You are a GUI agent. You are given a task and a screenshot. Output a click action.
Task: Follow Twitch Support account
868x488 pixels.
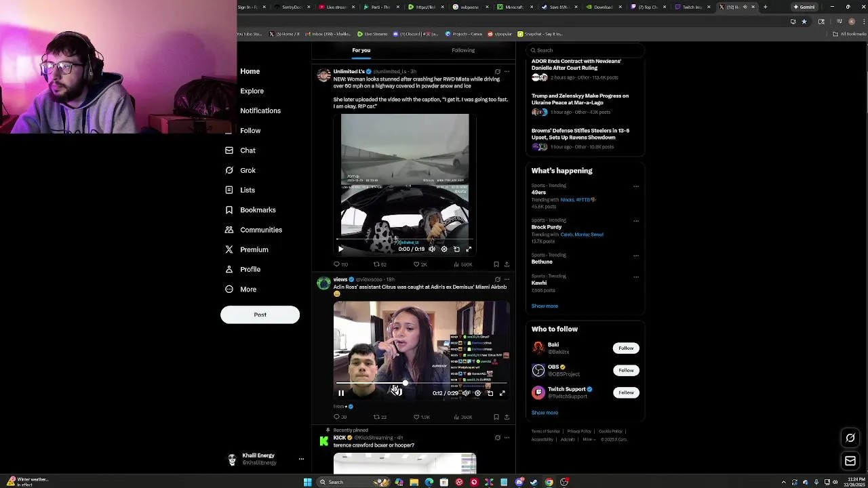(x=626, y=392)
